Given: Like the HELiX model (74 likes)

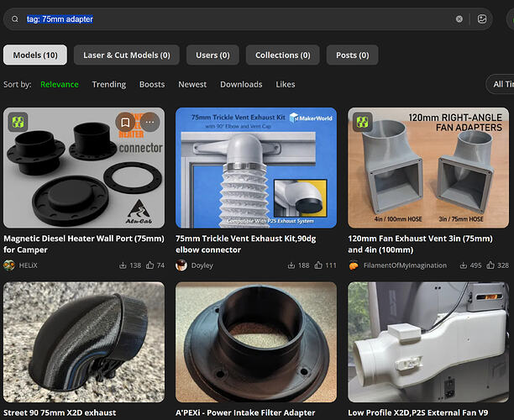Looking at the screenshot, I should (x=149, y=265).
